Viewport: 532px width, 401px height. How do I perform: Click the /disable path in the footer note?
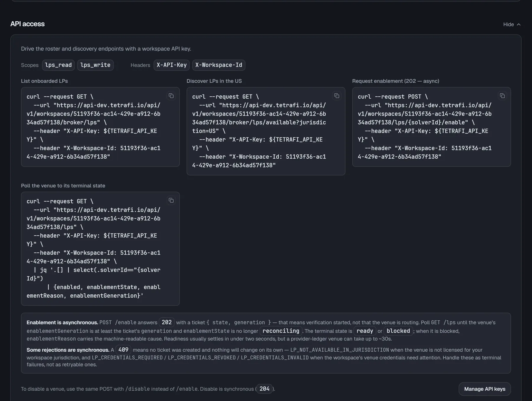coord(137,389)
